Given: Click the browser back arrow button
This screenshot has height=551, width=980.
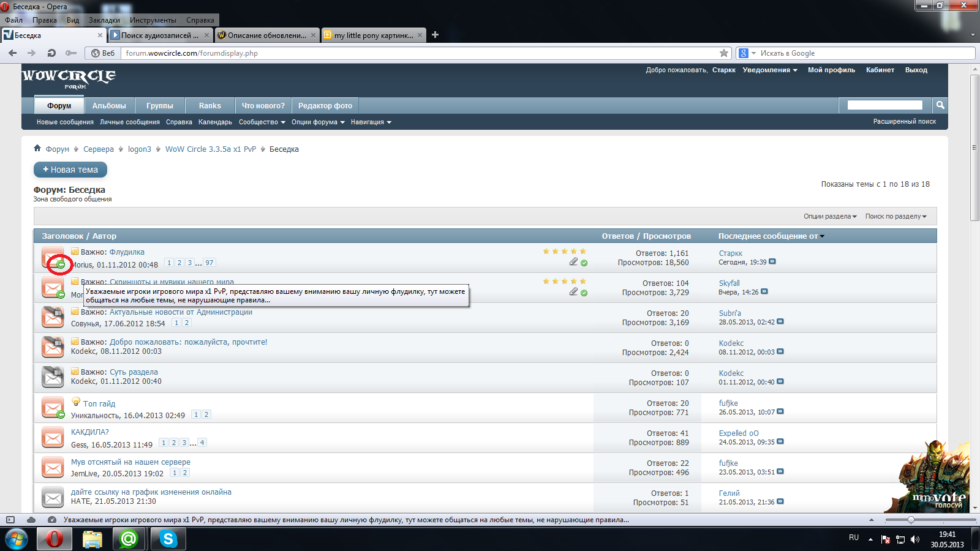Looking at the screenshot, I should point(12,53).
